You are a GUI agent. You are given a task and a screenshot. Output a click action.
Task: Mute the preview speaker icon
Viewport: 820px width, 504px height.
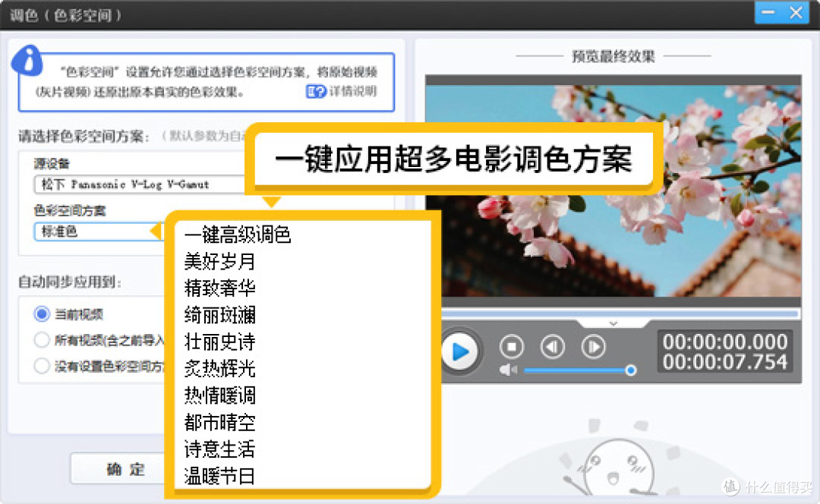point(507,370)
